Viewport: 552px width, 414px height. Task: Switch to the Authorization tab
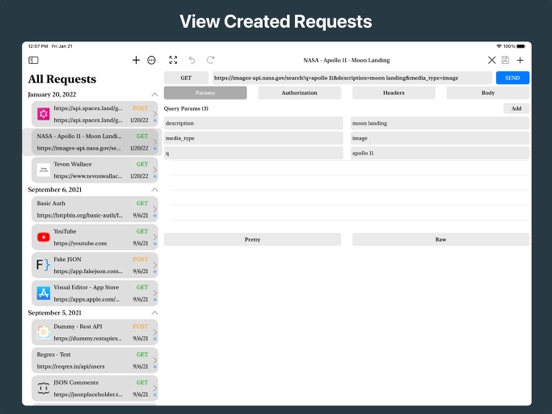pyautogui.click(x=299, y=93)
